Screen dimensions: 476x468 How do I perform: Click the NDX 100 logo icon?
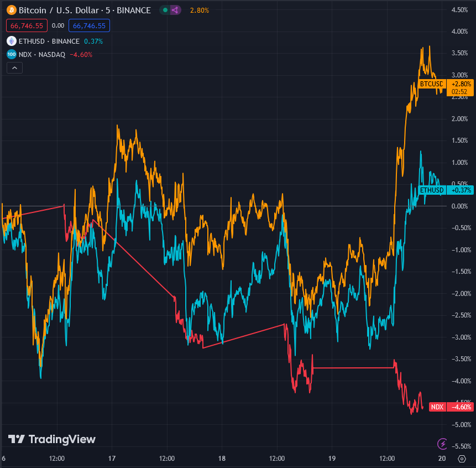tap(12, 54)
